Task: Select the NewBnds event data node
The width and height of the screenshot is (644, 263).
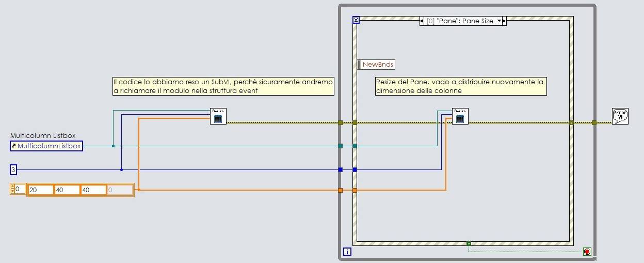Action: [376, 65]
